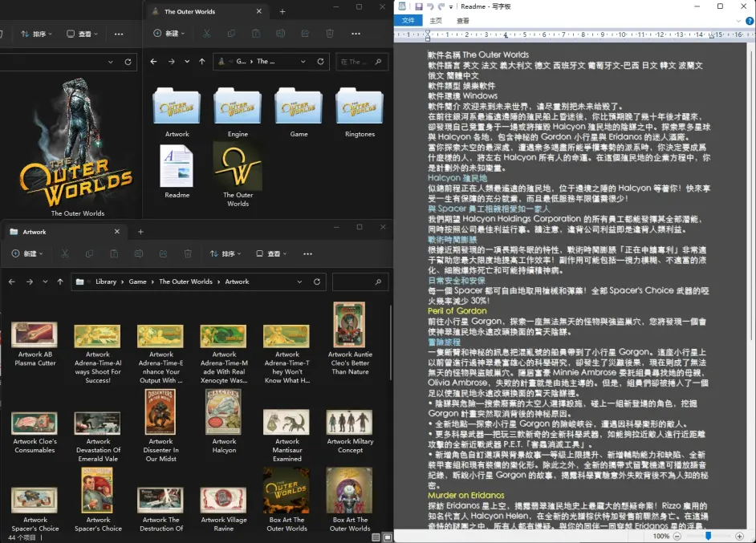This screenshot has height=543, width=756.
Task: Switch to the 查看 ribbon tab in WordPad
Action: pyautogui.click(x=463, y=21)
